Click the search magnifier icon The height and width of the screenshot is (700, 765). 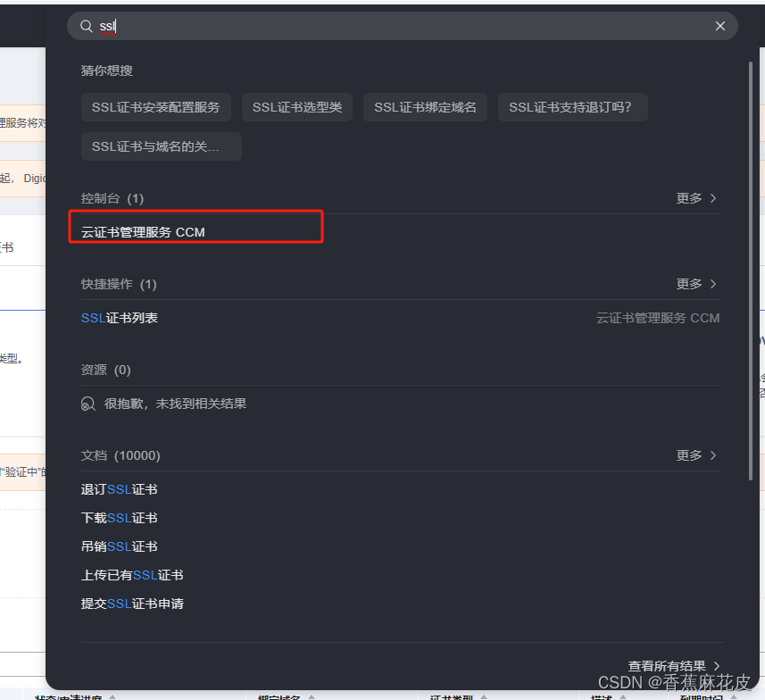tap(87, 26)
